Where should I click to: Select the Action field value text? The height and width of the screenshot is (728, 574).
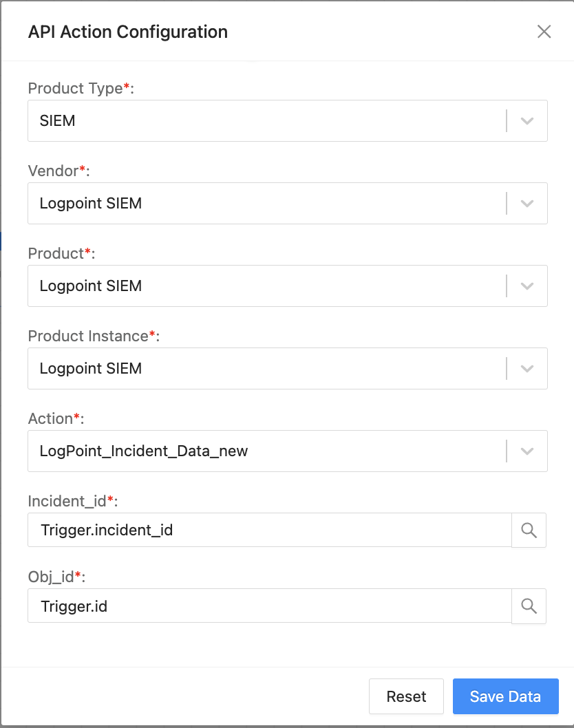click(x=143, y=451)
